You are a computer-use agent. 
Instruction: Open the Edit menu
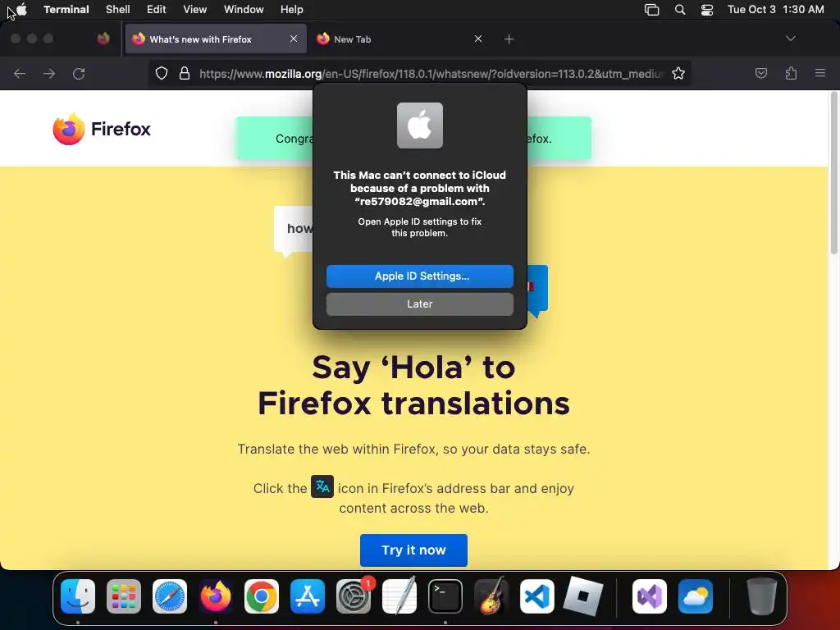157,10
